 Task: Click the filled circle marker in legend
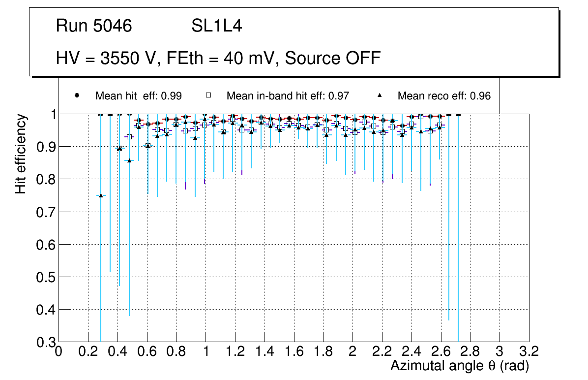point(77,95)
